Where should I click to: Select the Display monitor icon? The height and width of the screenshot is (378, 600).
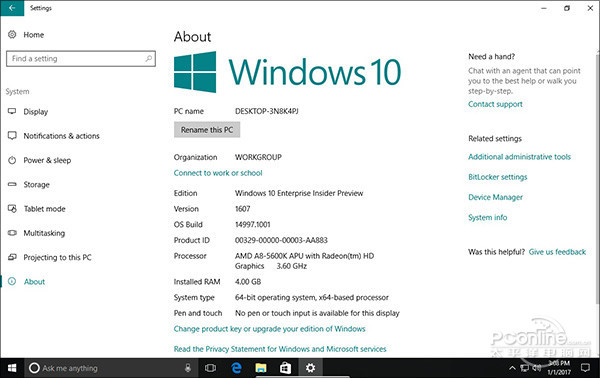pos(12,111)
